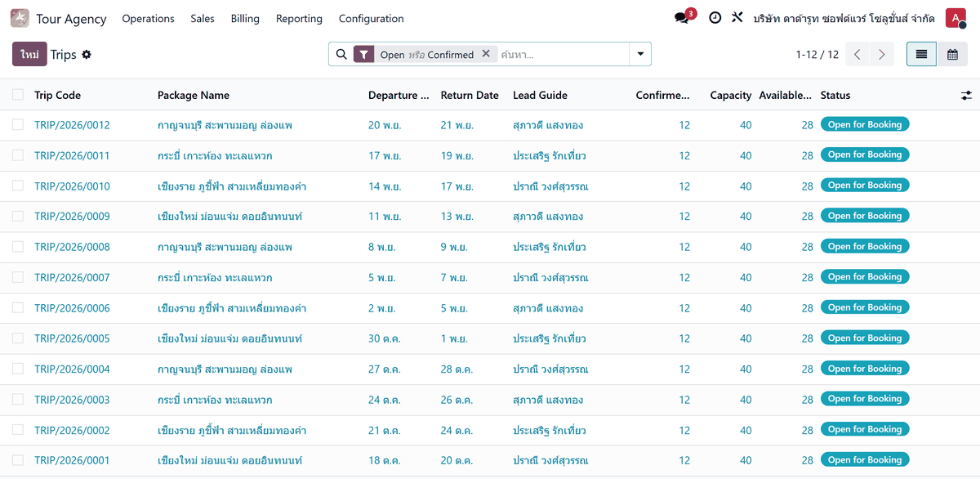Toggle the select-all rows checkbox

coord(18,95)
